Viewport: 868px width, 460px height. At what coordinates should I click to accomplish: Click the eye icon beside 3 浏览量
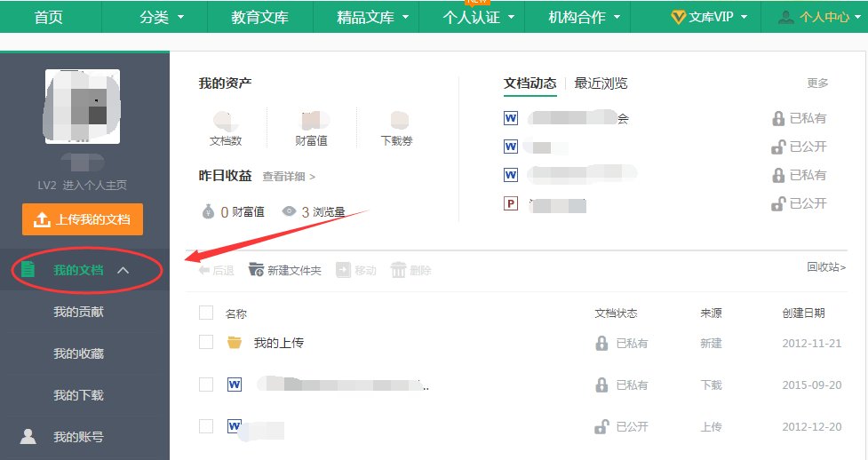pyautogui.click(x=289, y=211)
